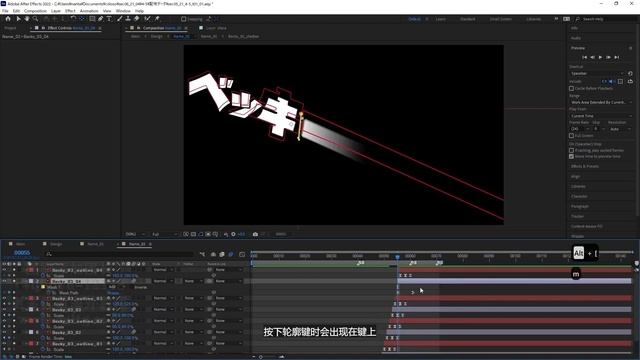Open the Range Work Area dropdown
Viewport: 640px width, 360px height.
(x=601, y=102)
